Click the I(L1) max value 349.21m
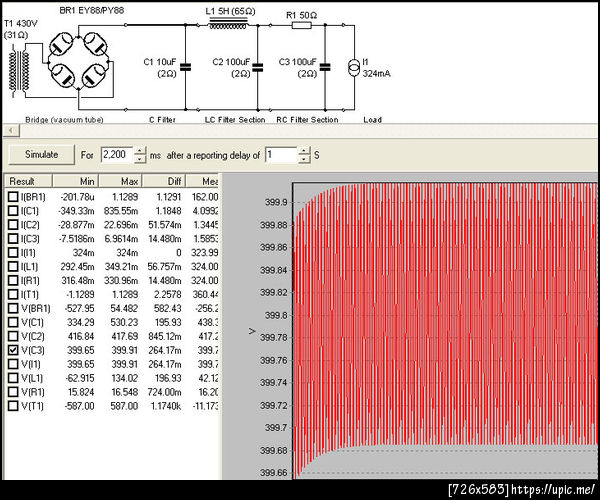600x500 pixels. coord(121,267)
